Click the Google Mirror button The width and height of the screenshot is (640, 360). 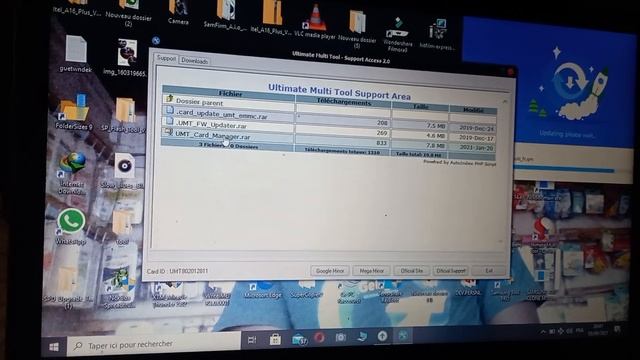tap(330, 271)
